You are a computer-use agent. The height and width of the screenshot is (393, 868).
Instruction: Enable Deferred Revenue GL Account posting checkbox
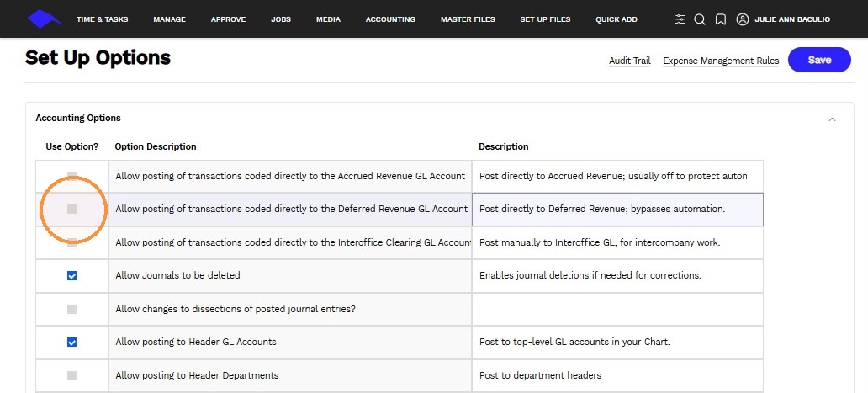pyautogui.click(x=72, y=210)
